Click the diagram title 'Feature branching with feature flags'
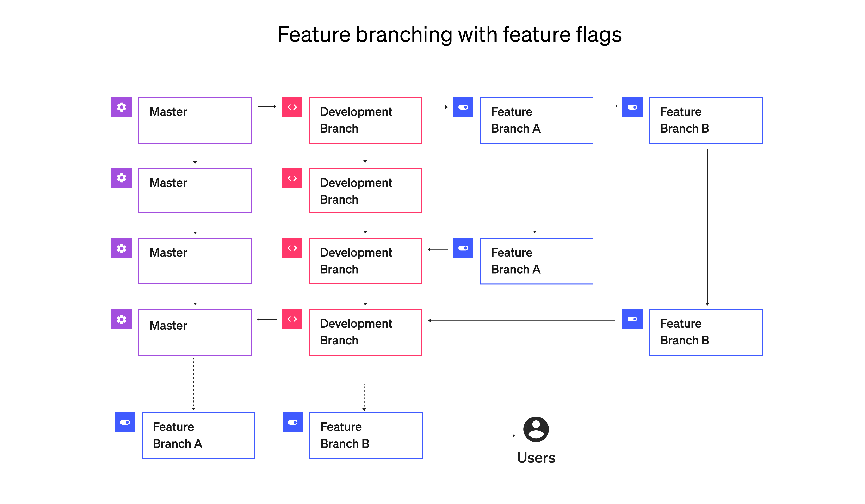 (x=450, y=35)
